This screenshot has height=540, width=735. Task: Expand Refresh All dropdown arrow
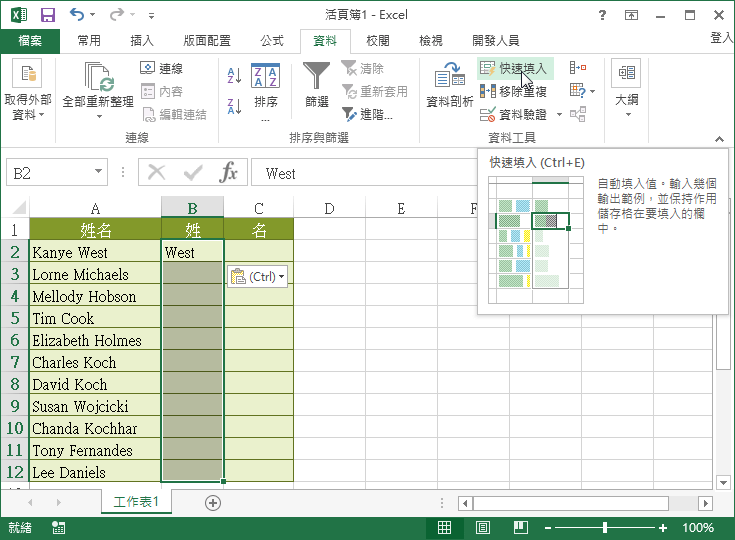click(99, 116)
